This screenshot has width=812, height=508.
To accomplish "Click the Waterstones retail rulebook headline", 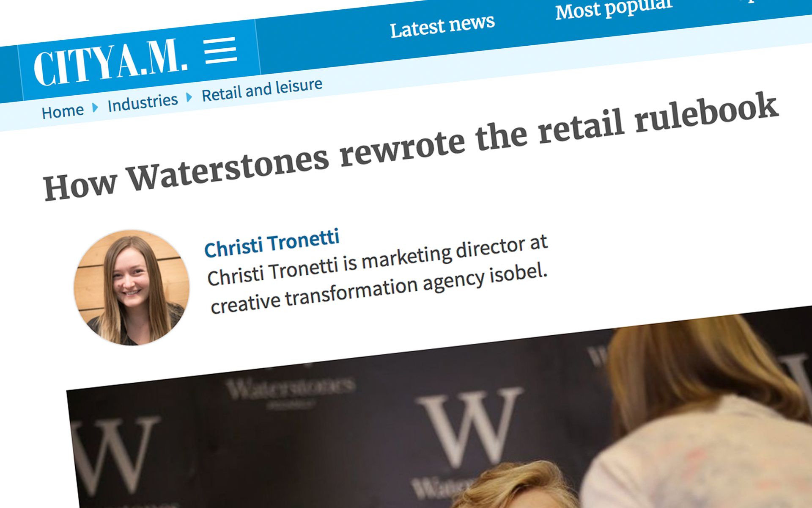I will point(410,146).
